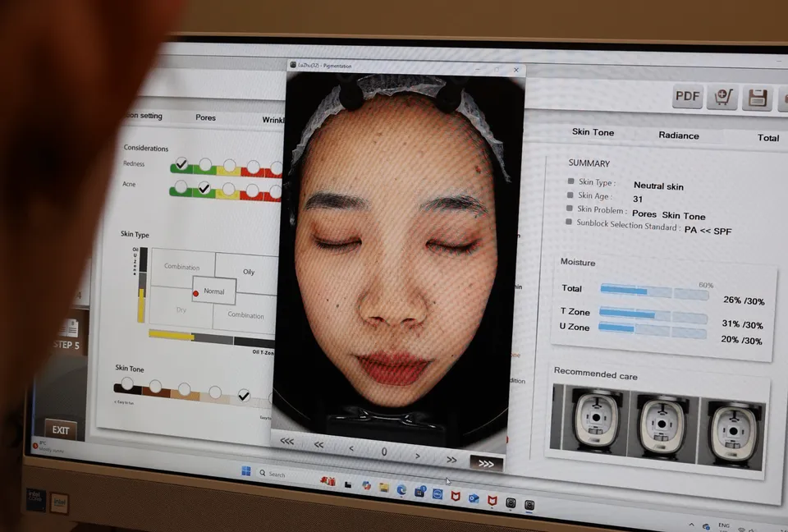Open the Dell app on the taskbar
The width and height of the screenshot is (788, 532).
click(x=438, y=494)
